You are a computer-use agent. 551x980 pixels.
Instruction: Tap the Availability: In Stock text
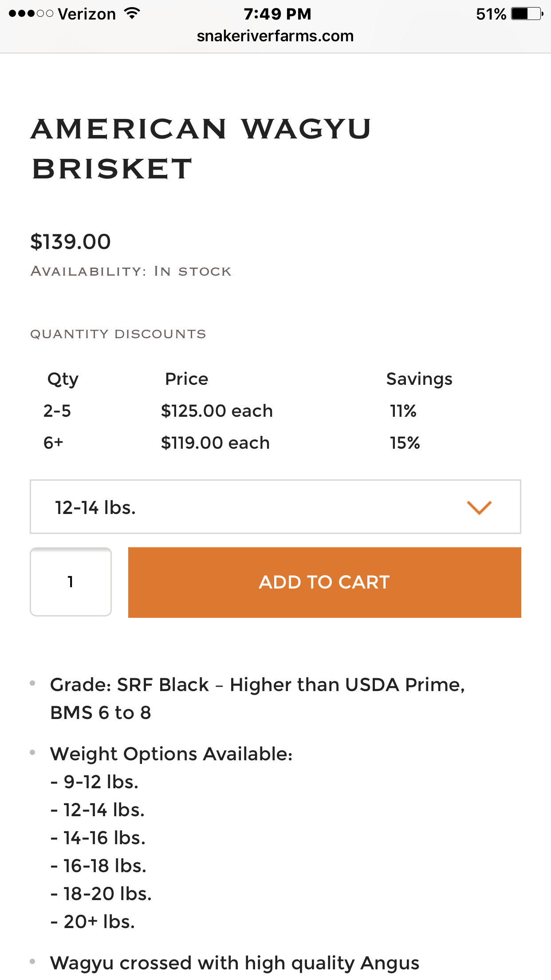point(131,271)
